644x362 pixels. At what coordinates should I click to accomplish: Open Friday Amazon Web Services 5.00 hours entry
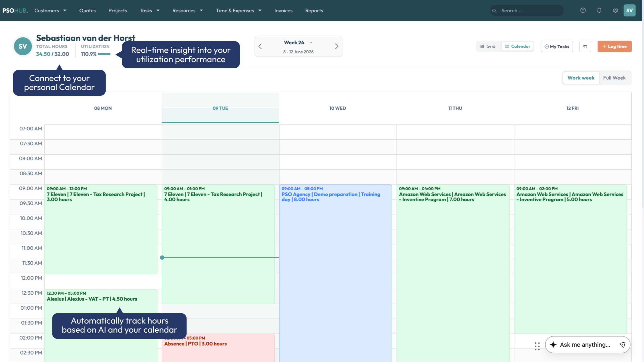pyautogui.click(x=570, y=259)
